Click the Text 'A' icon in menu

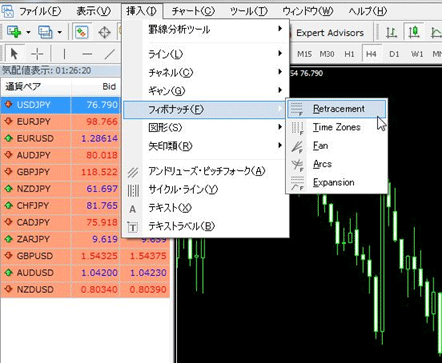(133, 209)
